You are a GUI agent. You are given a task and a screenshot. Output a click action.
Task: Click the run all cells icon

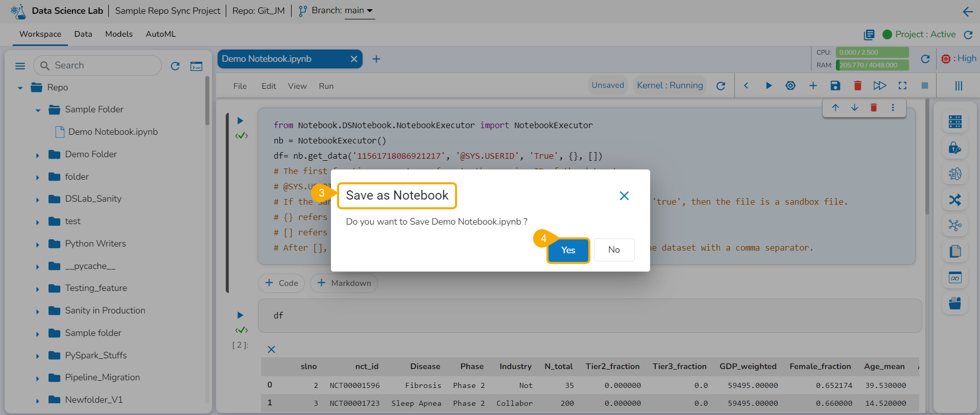(879, 86)
